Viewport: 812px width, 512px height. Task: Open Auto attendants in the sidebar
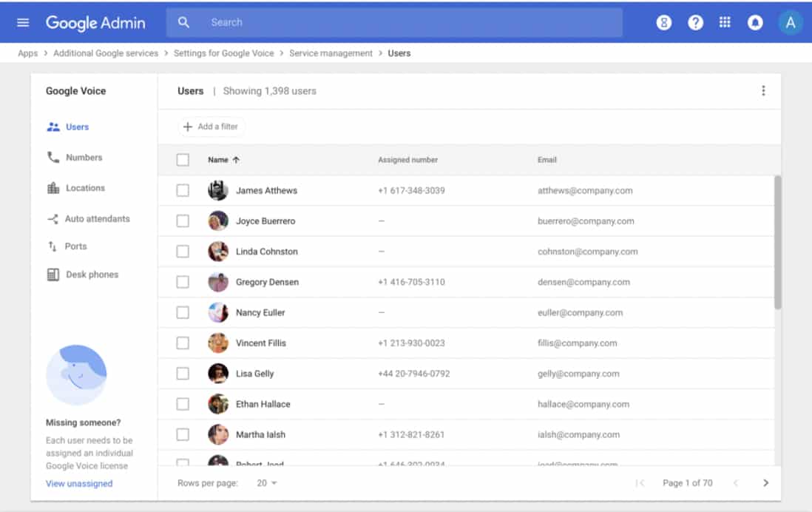pyautogui.click(x=88, y=219)
